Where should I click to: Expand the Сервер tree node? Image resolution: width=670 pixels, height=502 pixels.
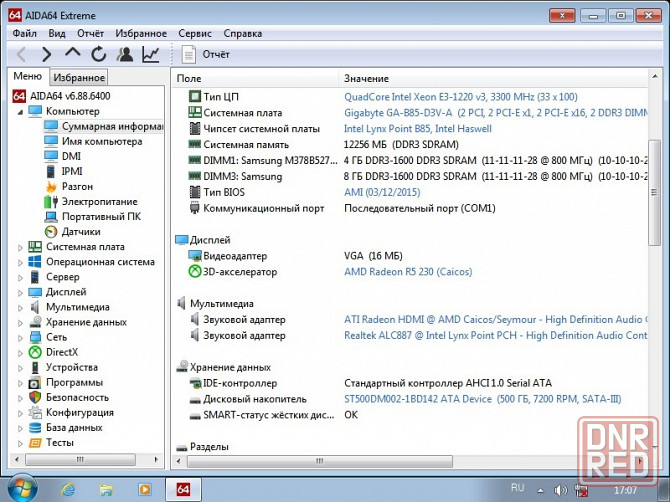click(20, 278)
